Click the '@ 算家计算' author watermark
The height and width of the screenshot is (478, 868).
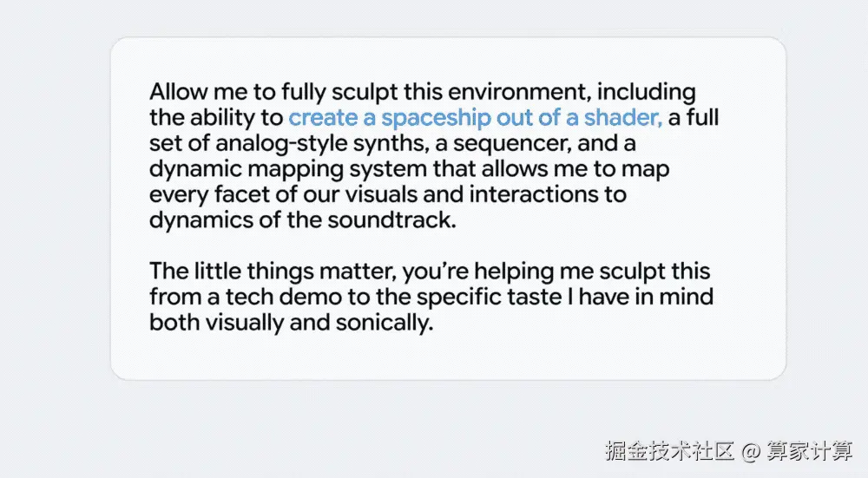pos(799,451)
